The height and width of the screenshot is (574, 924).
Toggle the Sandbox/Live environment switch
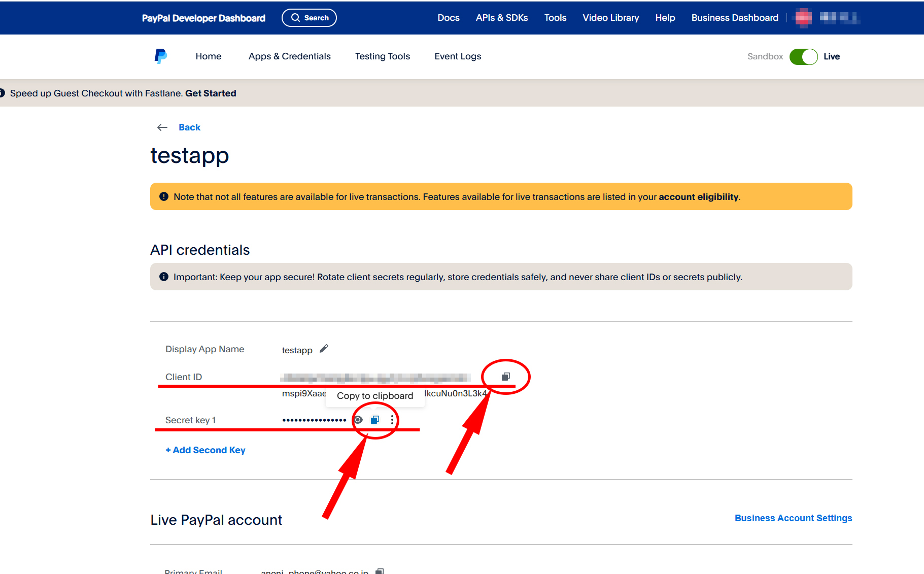(x=803, y=56)
